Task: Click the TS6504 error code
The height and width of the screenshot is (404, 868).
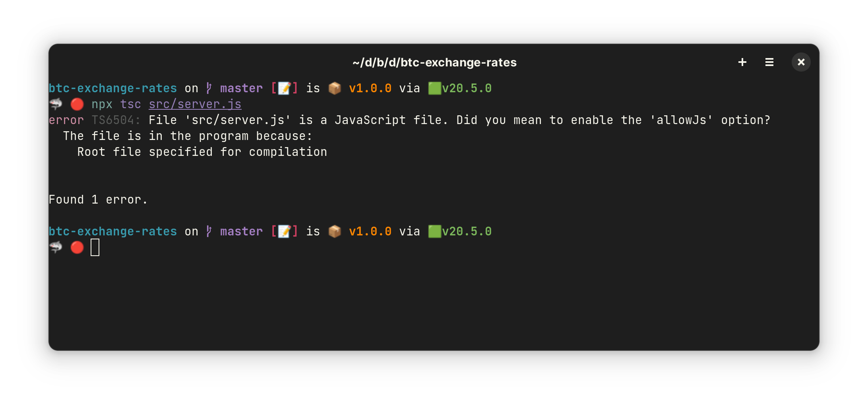Action: click(116, 120)
